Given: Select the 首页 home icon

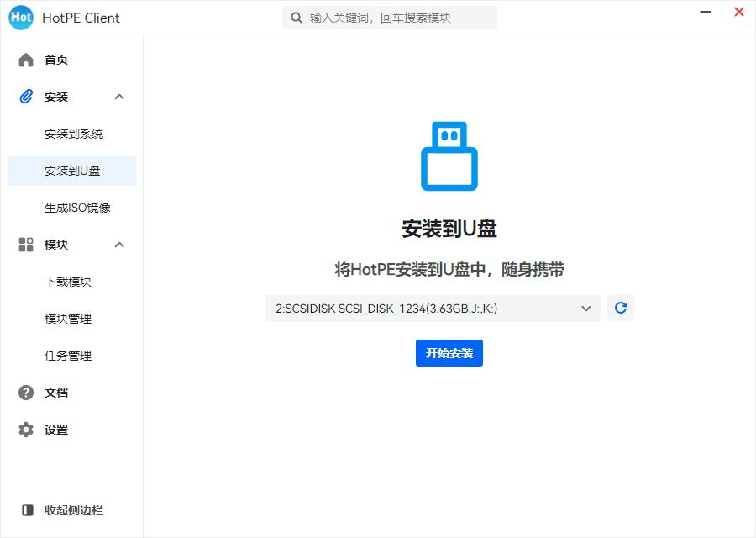Looking at the screenshot, I should (x=24, y=60).
